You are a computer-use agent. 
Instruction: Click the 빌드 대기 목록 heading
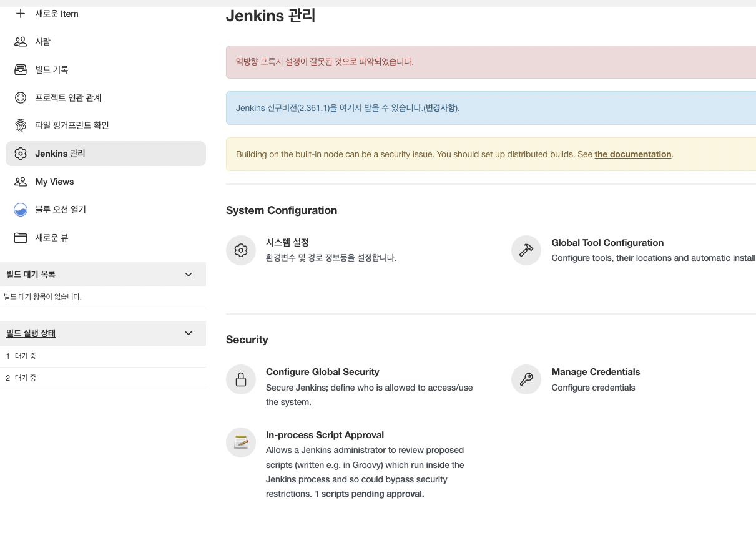coord(31,275)
